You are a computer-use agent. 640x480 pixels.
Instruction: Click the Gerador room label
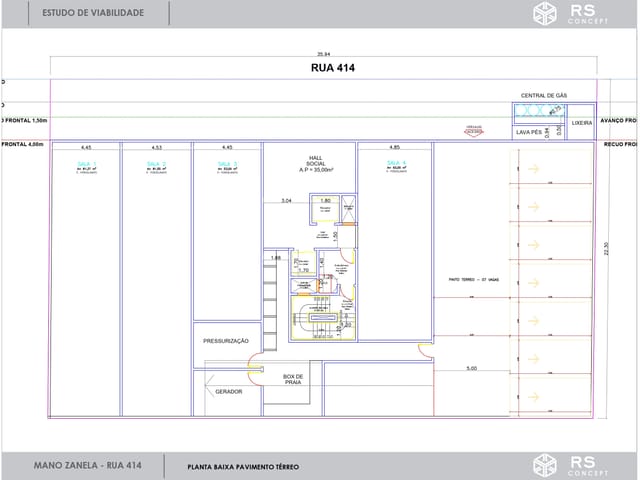pyautogui.click(x=228, y=391)
